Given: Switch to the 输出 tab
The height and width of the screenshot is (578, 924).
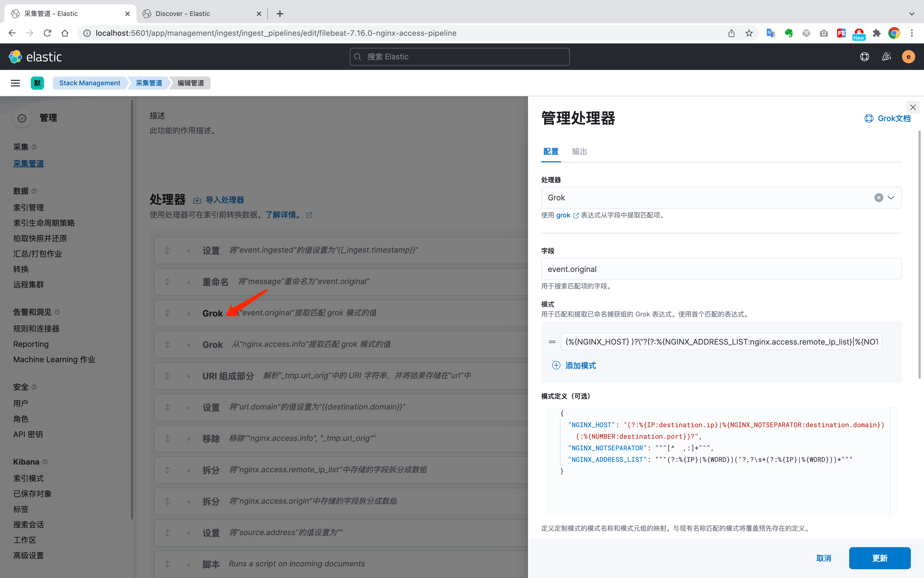Looking at the screenshot, I should [x=579, y=151].
